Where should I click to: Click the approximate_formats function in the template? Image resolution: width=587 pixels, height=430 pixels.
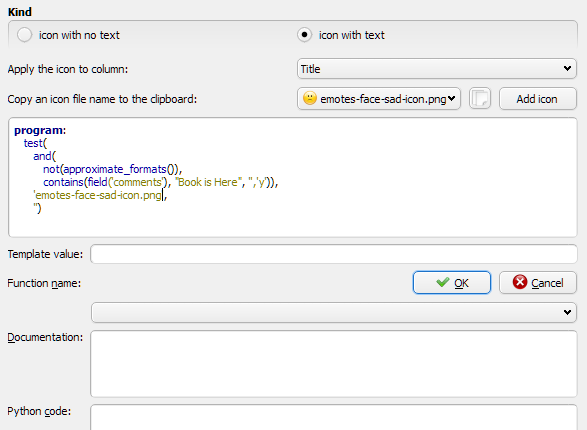point(115,169)
